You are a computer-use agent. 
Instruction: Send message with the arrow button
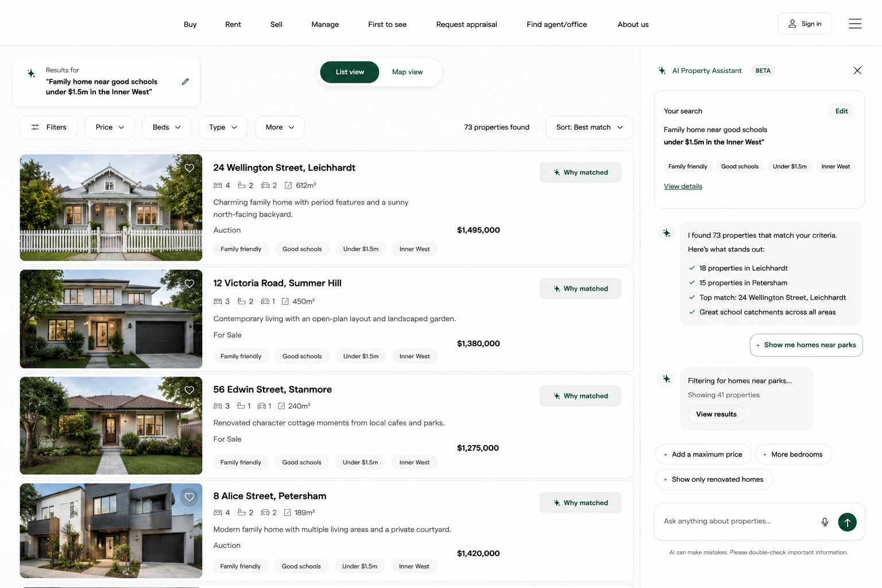click(847, 522)
